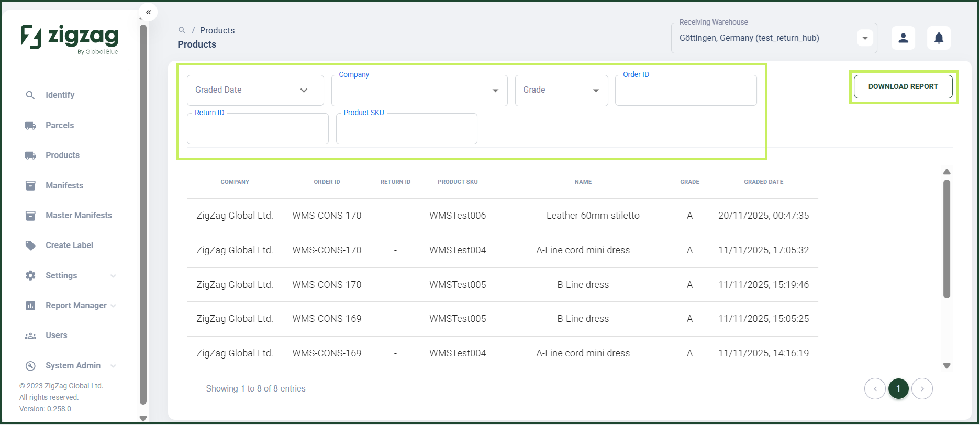The image size is (980, 425).
Task: Click the breadcrumb search icon
Action: click(182, 30)
